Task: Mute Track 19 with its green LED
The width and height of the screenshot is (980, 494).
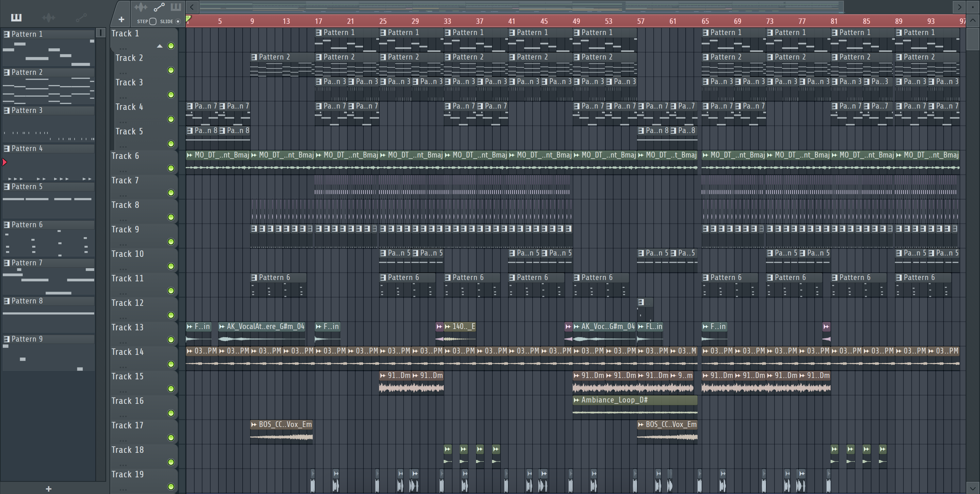Action: coord(171,487)
